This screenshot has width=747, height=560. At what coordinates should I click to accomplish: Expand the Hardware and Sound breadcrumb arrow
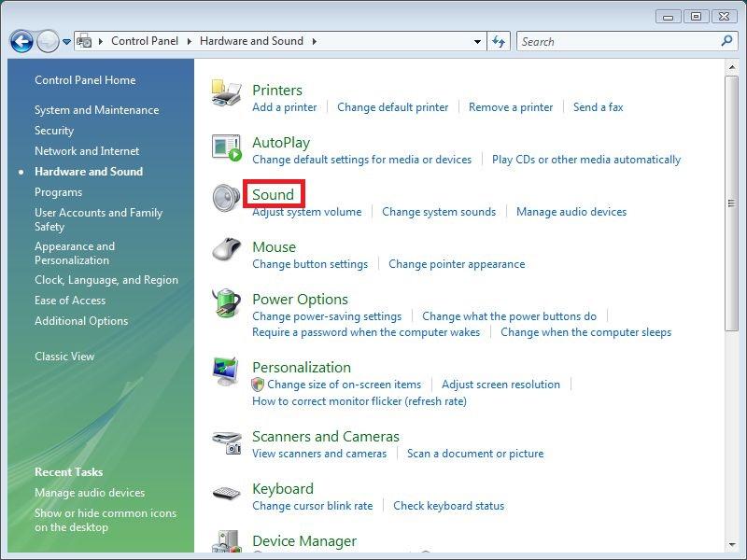click(315, 41)
